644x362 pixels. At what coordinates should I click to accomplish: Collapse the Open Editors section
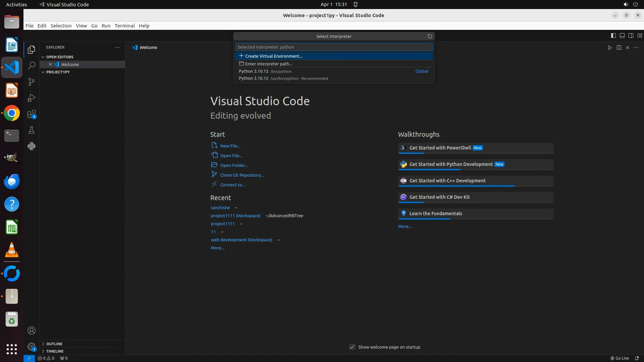point(59,57)
